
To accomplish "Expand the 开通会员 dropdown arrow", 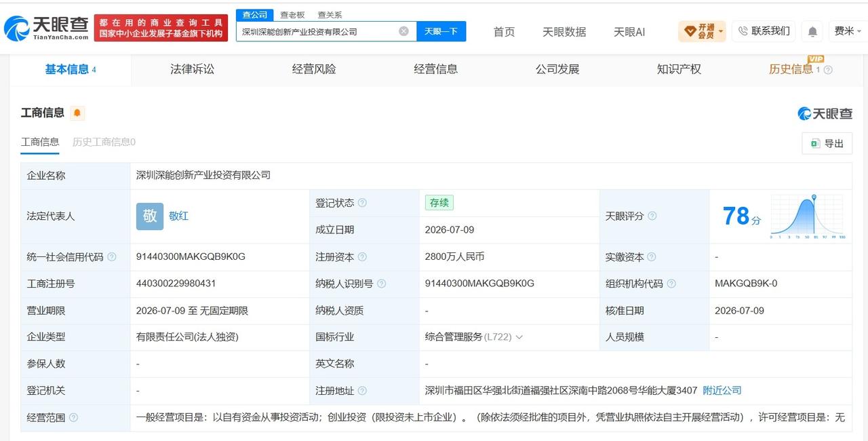I will 720,31.
